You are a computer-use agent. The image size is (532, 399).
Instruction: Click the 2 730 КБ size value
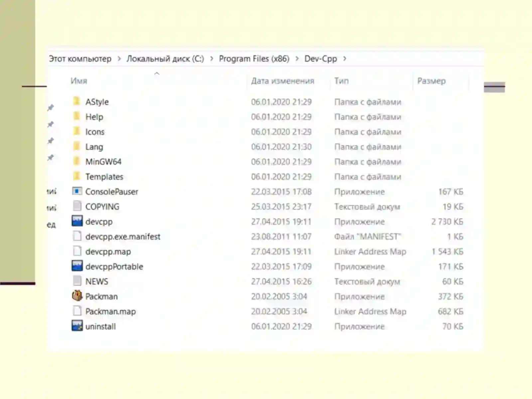pyautogui.click(x=447, y=221)
